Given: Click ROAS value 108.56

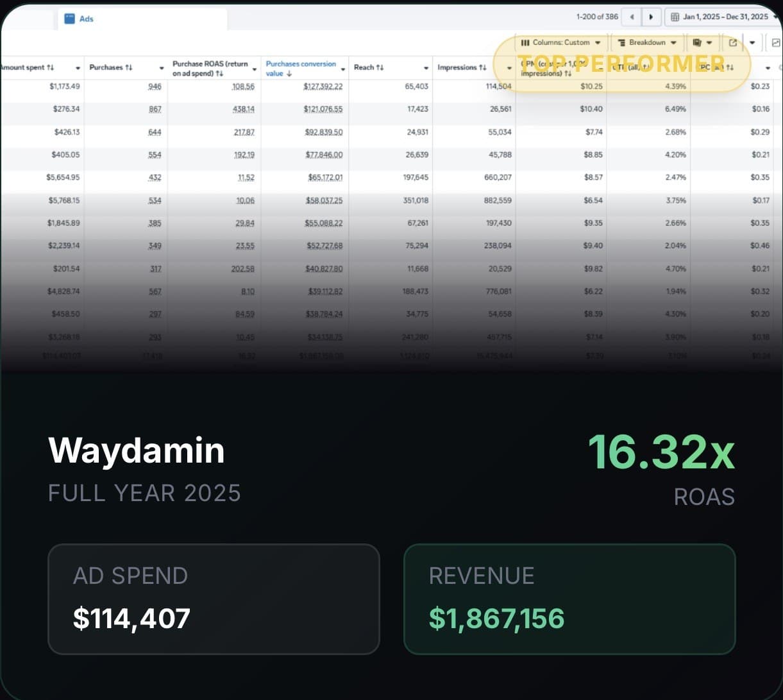Looking at the screenshot, I should coord(243,87).
